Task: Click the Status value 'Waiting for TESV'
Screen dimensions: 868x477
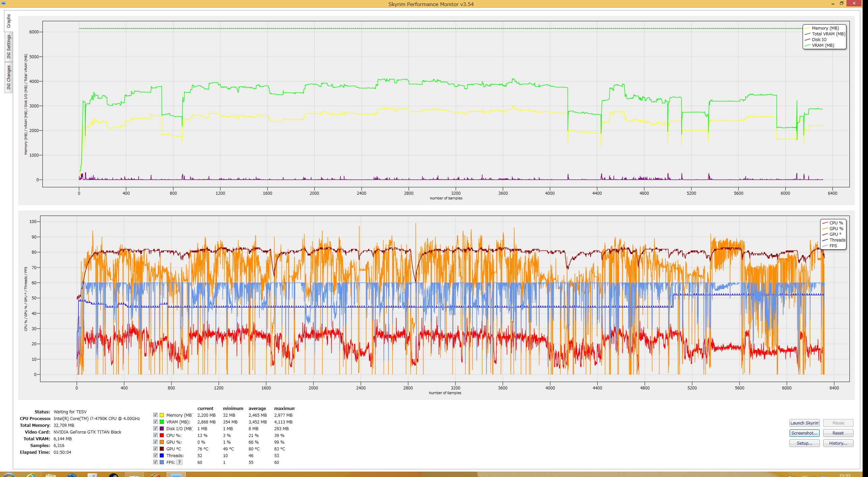Action: (x=70, y=412)
